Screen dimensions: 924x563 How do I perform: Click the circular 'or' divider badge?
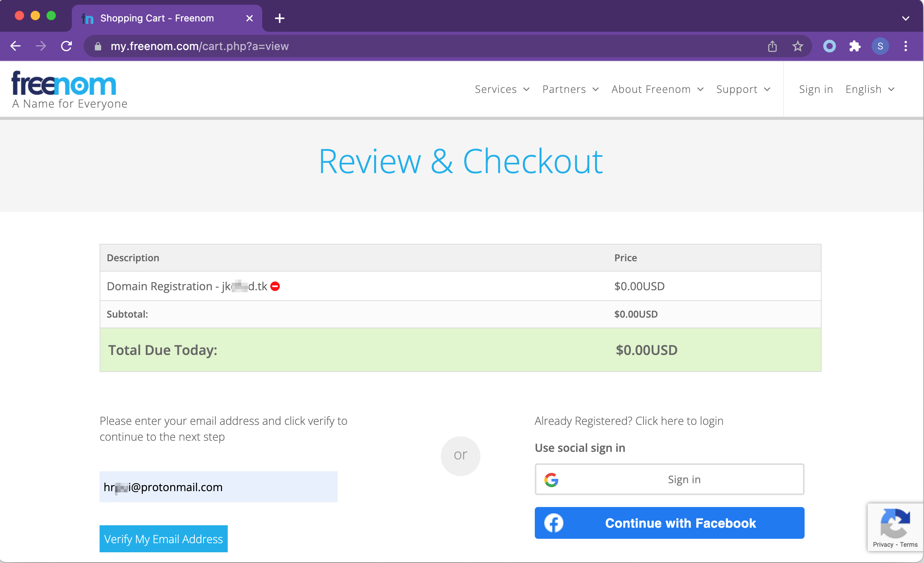pos(460,456)
